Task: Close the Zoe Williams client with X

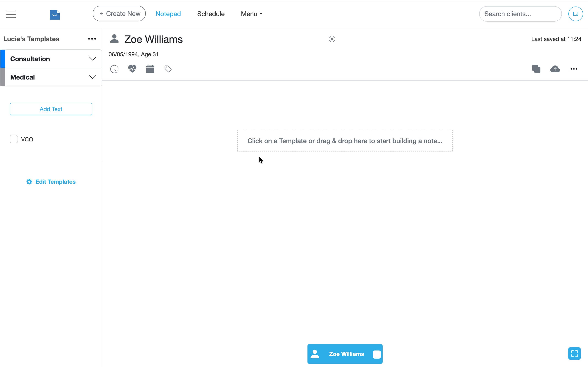Action: pyautogui.click(x=332, y=39)
